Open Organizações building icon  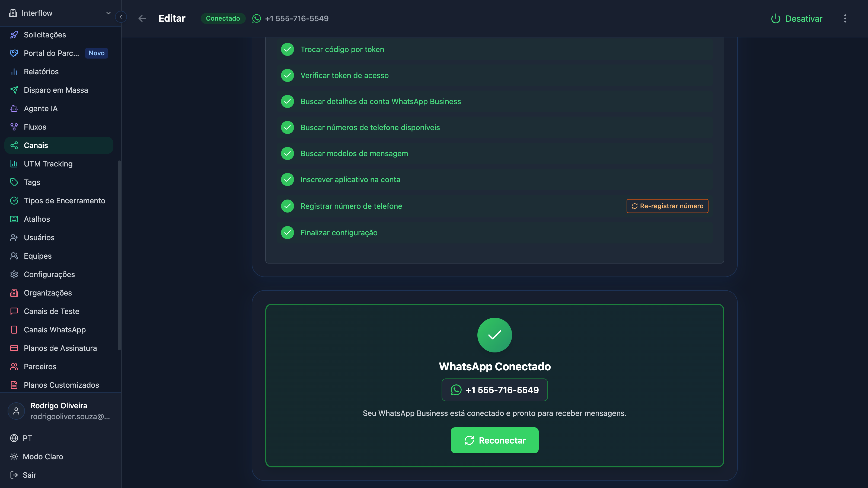point(14,293)
